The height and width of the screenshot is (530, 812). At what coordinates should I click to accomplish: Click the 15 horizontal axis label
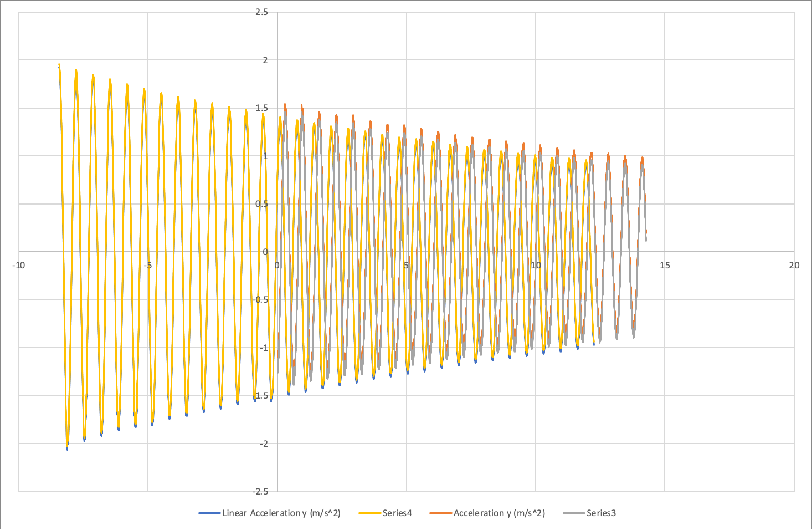coord(665,265)
